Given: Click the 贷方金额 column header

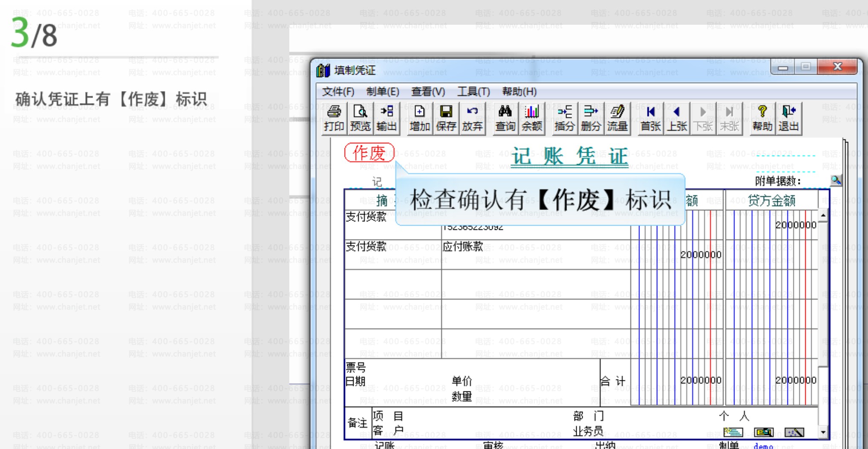Looking at the screenshot, I should [x=771, y=200].
